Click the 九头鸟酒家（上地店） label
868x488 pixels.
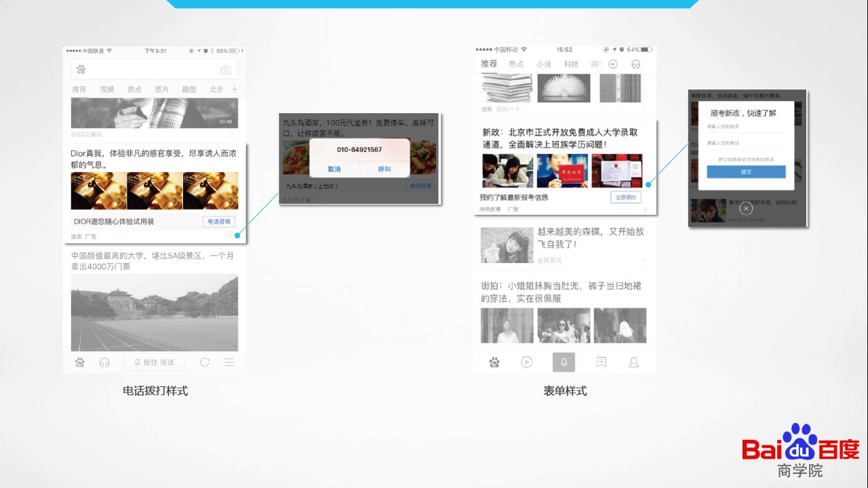(x=311, y=186)
